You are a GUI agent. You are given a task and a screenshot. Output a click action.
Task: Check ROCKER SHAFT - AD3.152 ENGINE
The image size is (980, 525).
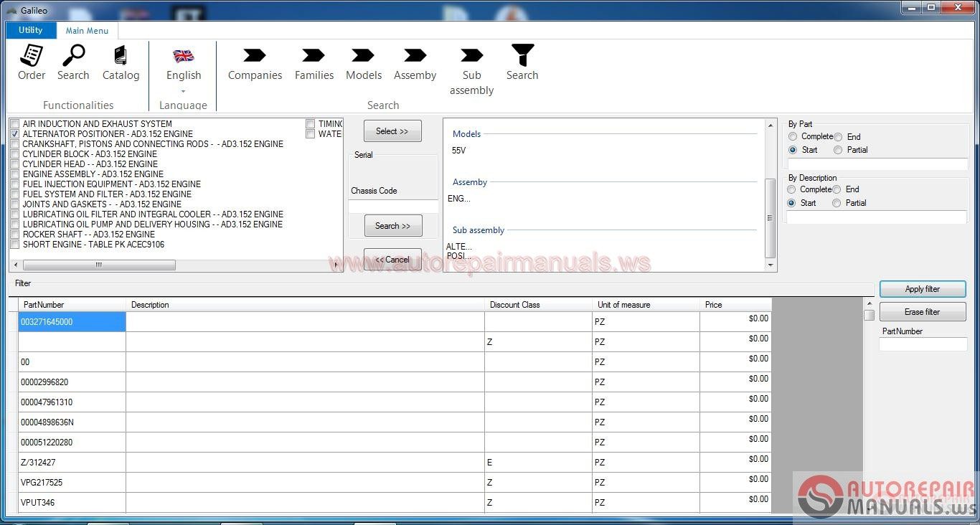[15, 235]
